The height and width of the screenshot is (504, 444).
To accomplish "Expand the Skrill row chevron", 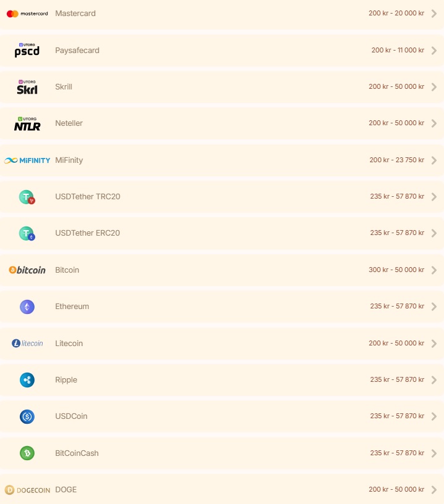I will [x=434, y=87].
